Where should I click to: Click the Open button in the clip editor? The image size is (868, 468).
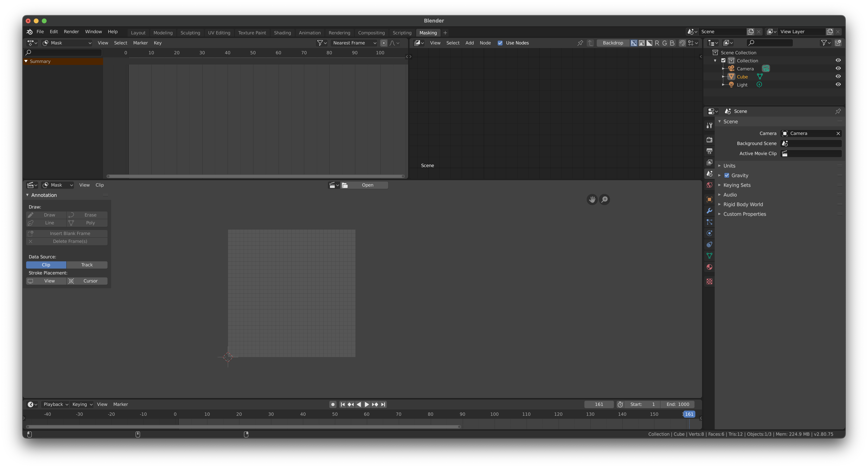click(x=367, y=185)
